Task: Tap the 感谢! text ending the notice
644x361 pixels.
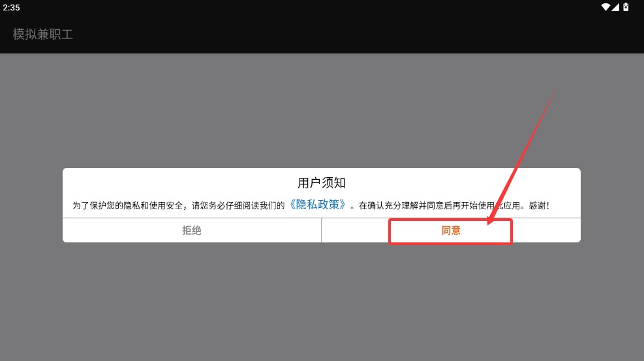Action: (539, 205)
